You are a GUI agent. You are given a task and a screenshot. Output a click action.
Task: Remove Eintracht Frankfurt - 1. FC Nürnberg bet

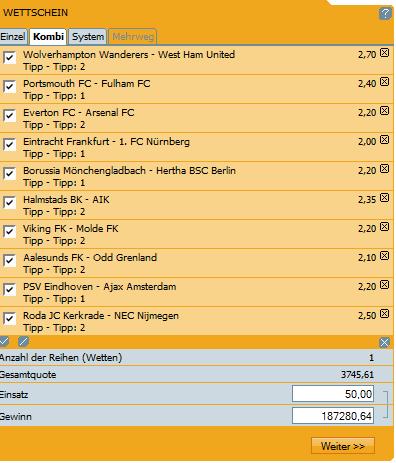click(x=385, y=140)
